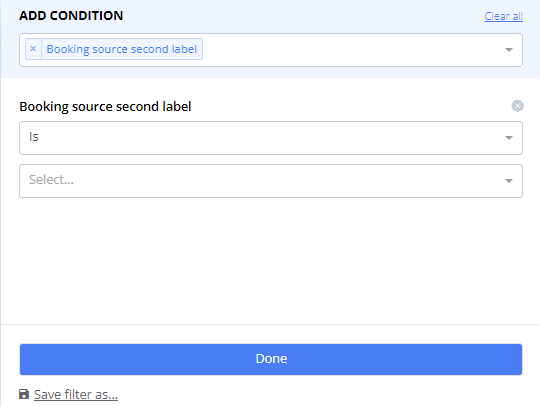Remove the Booking source second label tag

pos(33,49)
